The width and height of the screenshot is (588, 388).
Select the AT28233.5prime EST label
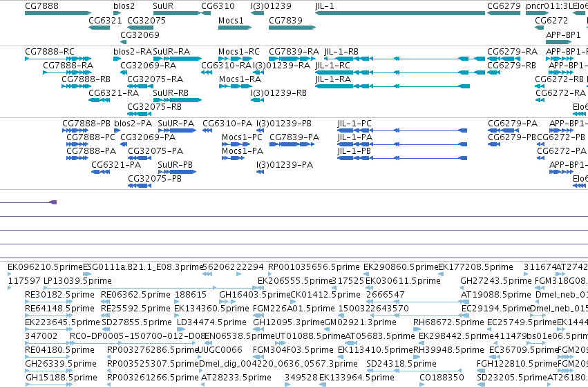tap(236, 377)
